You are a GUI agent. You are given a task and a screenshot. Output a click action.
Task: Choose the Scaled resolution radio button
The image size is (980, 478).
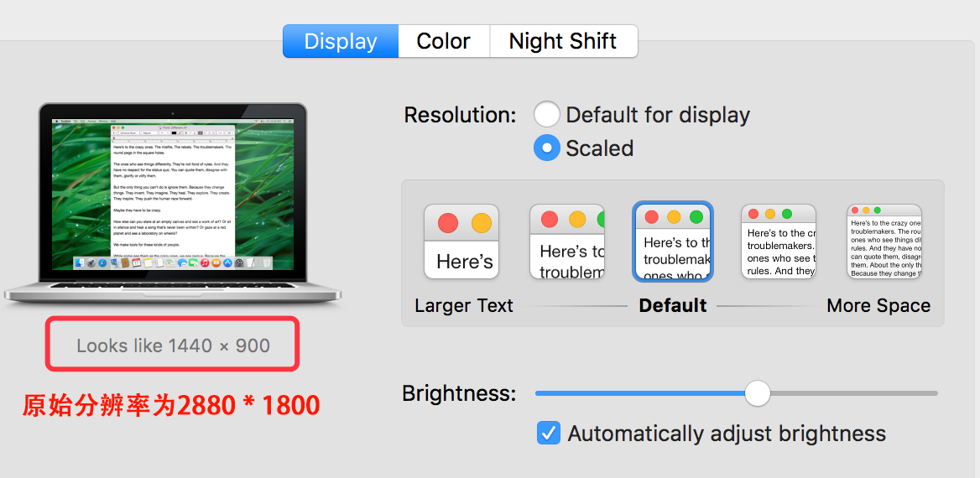pyautogui.click(x=547, y=148)
